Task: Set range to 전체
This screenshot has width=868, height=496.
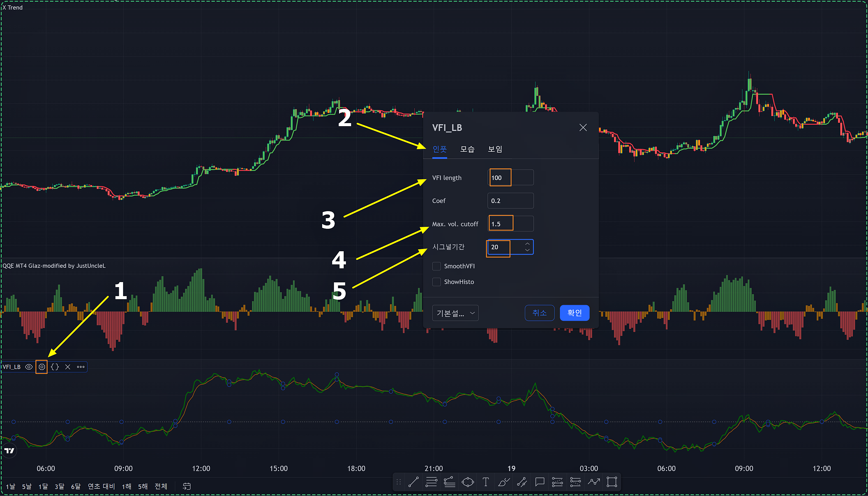Action: click(161, 486)
